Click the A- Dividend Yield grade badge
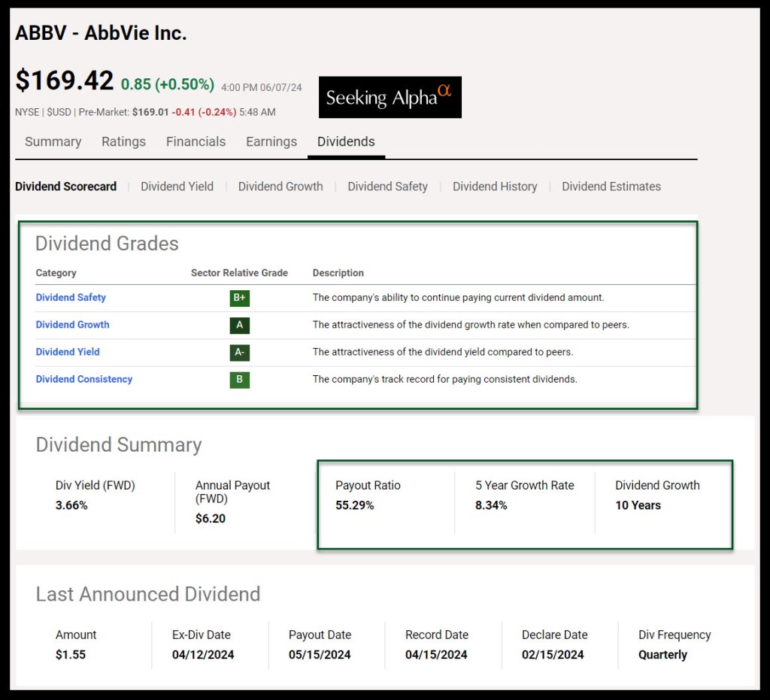 coord(239,352)
